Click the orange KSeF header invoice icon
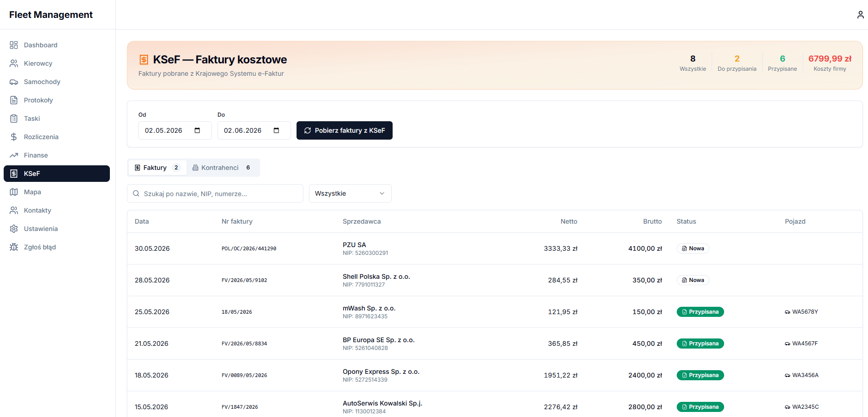The image size is (868, 417). tap(144, 60)
